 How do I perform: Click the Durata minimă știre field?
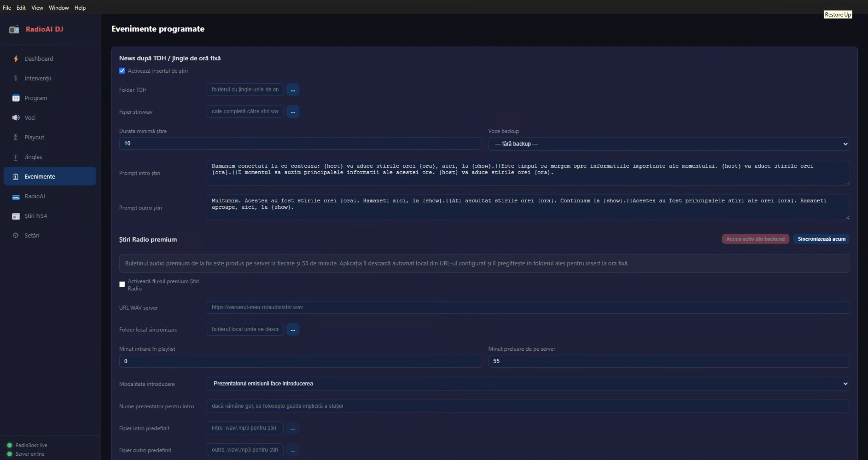(300, 144)
